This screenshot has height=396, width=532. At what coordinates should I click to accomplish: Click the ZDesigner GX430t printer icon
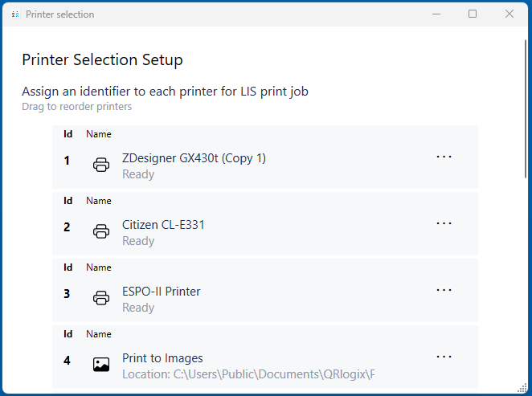pyautogui.click(x=101, y=165)
